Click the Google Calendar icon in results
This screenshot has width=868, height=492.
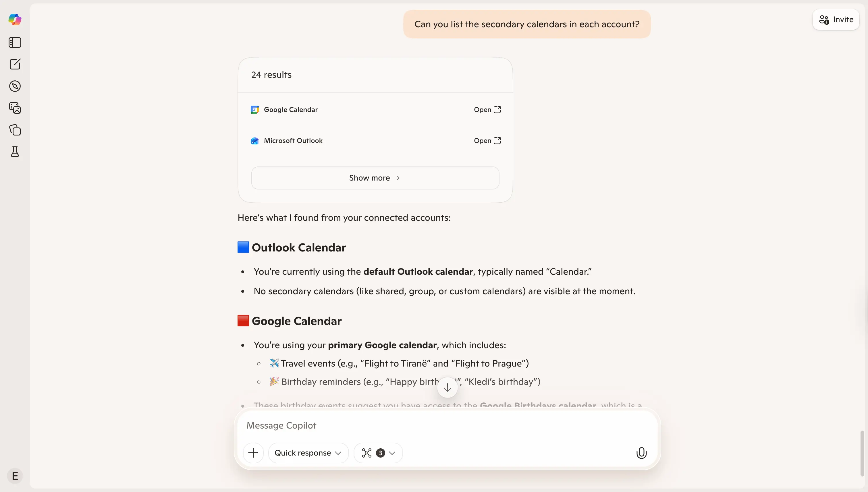tap(254, 109)
